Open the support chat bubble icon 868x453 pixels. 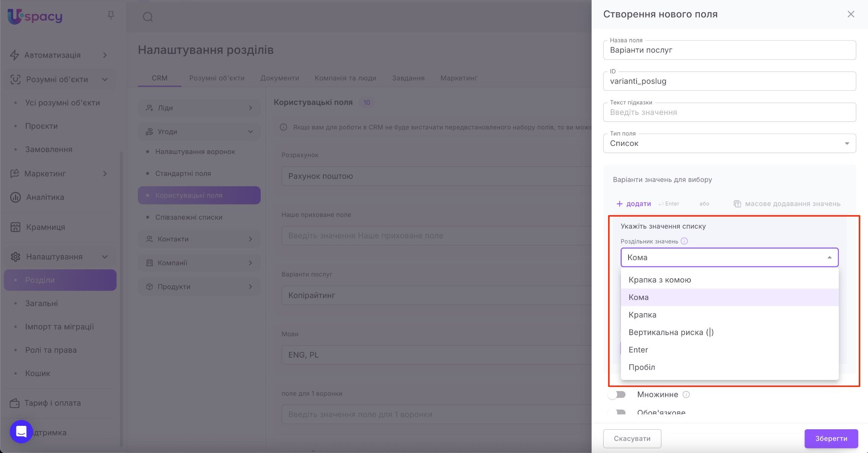point(21,431)
